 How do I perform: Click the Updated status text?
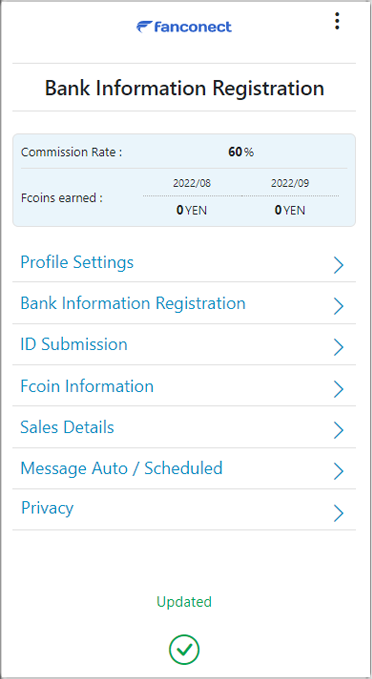(x=184, y=602)
